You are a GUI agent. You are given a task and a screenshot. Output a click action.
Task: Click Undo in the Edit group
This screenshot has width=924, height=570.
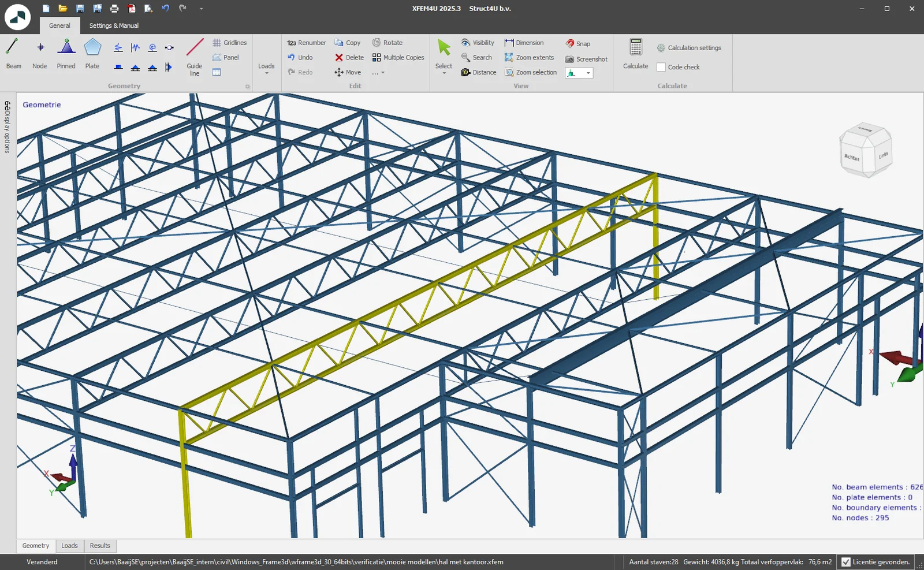[x=300, y=58]
